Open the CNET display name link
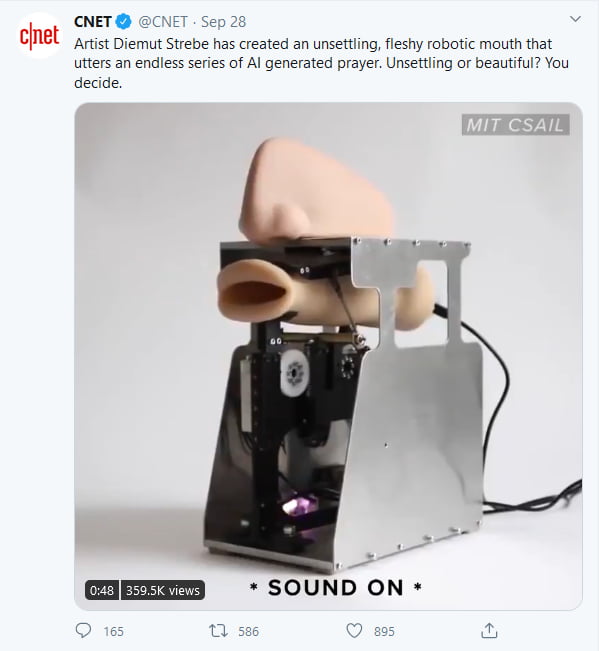The height and width of the screenshot is (651, 599). point(93,22)
